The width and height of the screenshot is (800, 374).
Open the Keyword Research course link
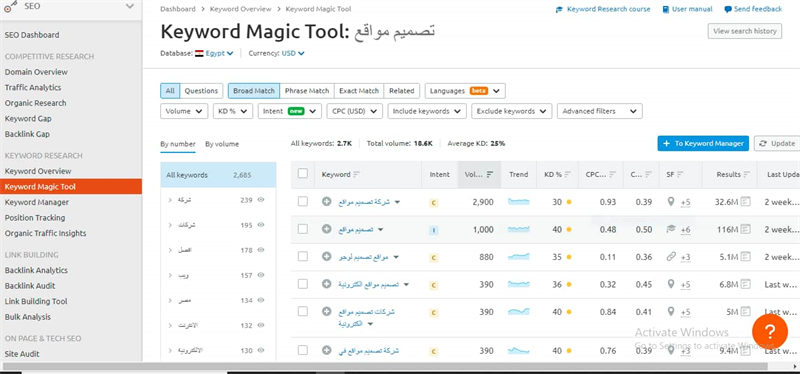click(x=603, y=9)
